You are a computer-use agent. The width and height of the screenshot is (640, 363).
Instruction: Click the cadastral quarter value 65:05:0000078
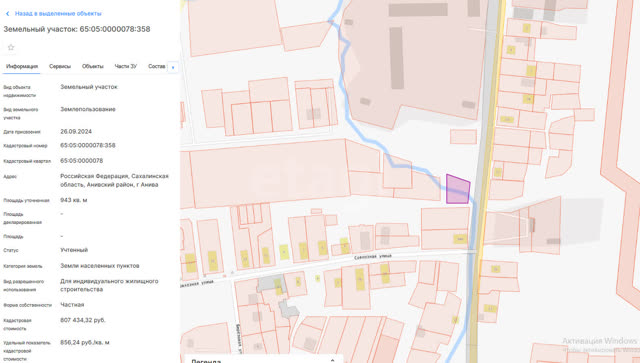[82, 161]
